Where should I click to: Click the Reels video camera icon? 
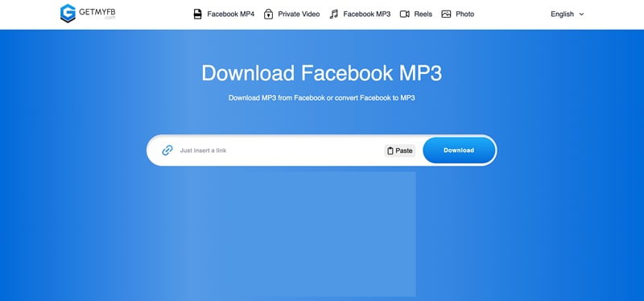(x=405, y=14)
